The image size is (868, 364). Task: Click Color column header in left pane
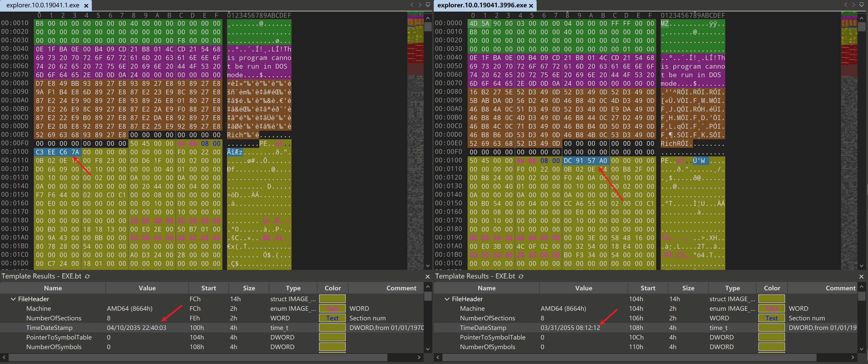tap(333, 288)
